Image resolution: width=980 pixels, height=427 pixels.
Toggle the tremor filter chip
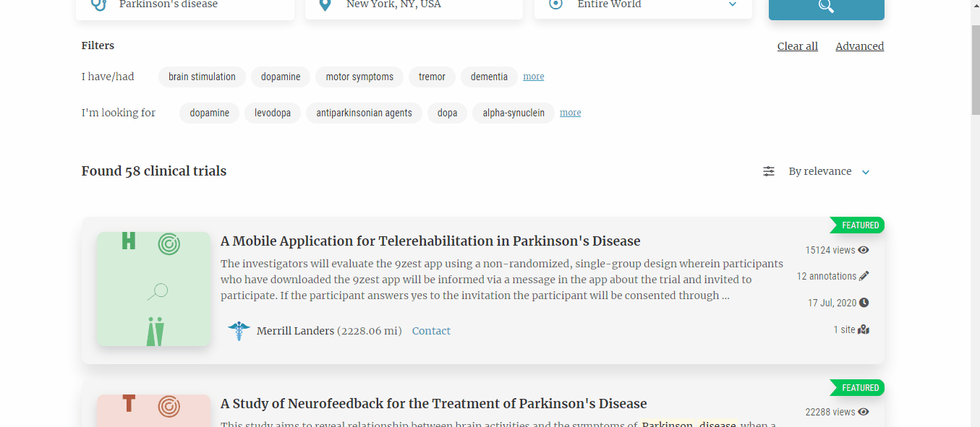pyautogui.click(x=432, y=77)
